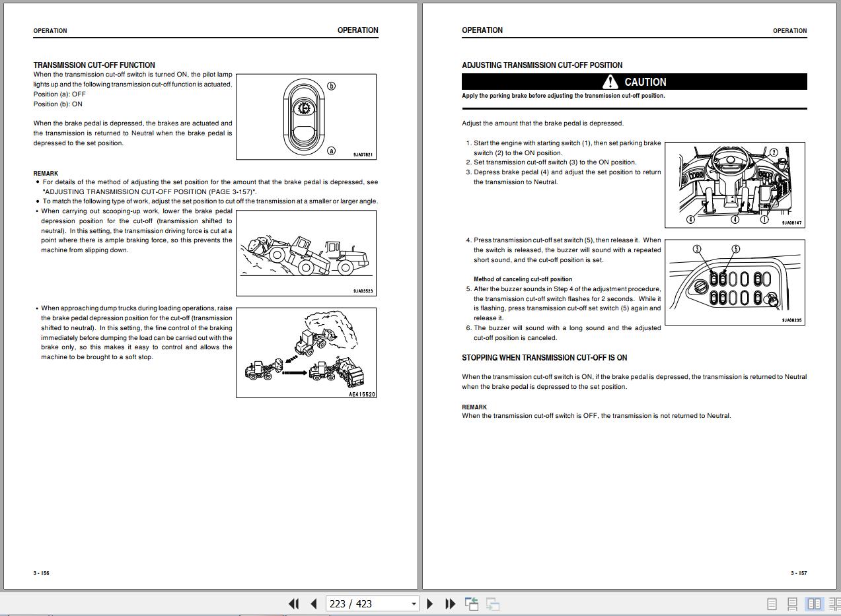Click the heading ADJUSTING TRANSMISSION CUT-OFF POSITION
The height and width of the screenshot is (616, 841).
point(542,65)
